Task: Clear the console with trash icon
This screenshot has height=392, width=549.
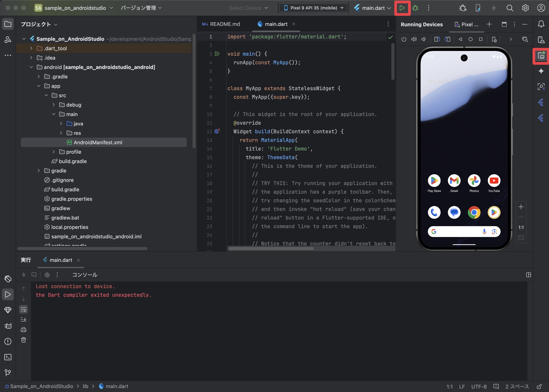Action: [x=23, y=340]
